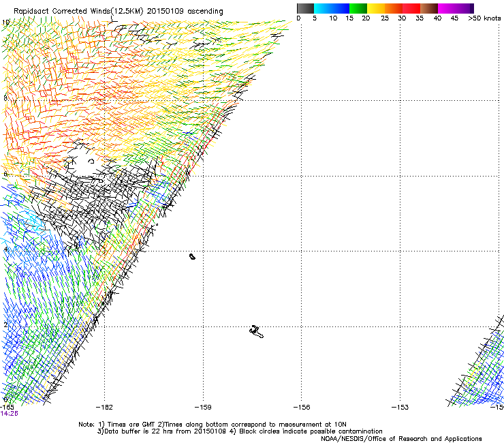Click the latitude "4" axis label
Viewport: 504px width, 443px height.
click(x=5, y=249)
